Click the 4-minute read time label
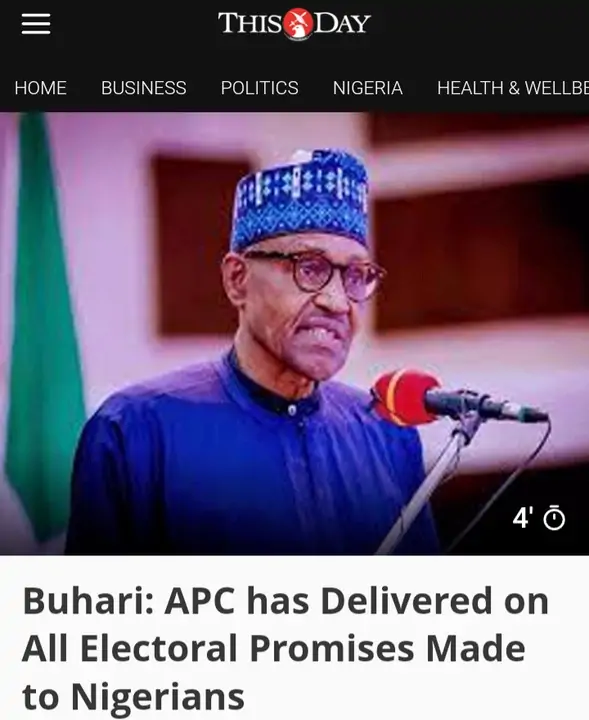 (523, 518)
